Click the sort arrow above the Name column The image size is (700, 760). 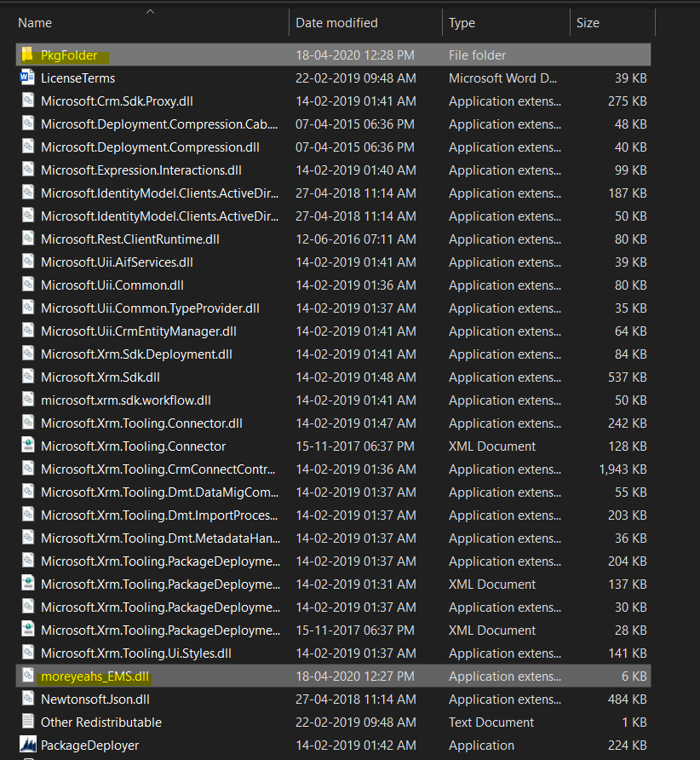pyautogui.click(x=150, y=11)
